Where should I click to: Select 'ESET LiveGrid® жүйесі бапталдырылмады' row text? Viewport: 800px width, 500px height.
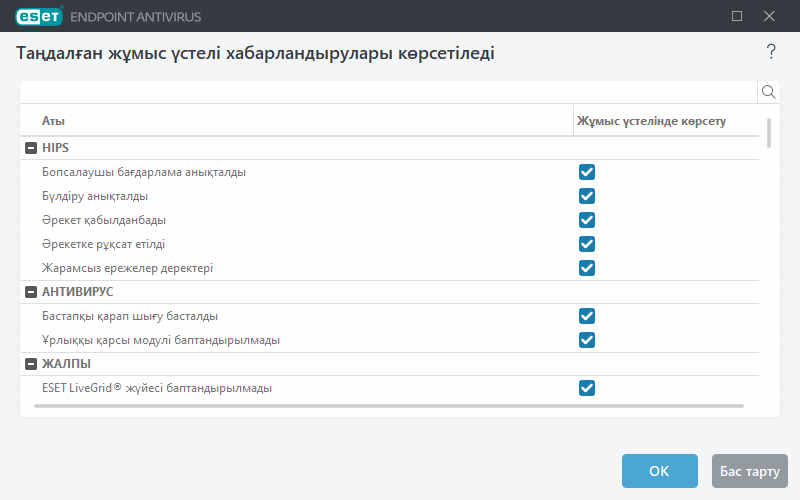coord(157,388)
